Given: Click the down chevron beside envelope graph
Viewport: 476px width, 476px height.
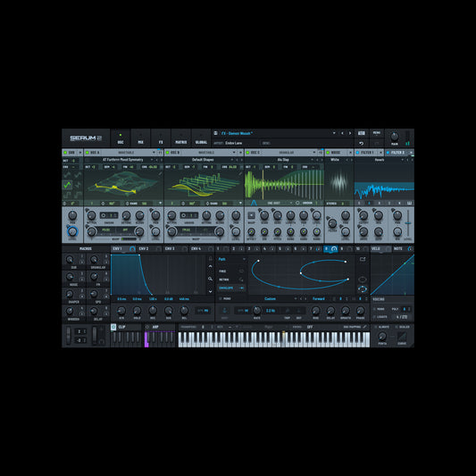Looking at the screenshot, I should coord(210,291).
